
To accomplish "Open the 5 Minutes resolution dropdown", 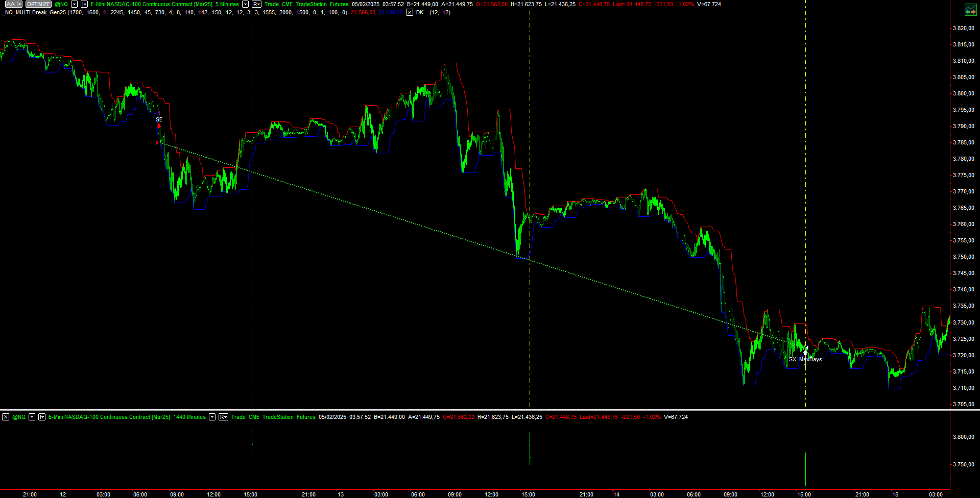I will click(x=246, y=4).
